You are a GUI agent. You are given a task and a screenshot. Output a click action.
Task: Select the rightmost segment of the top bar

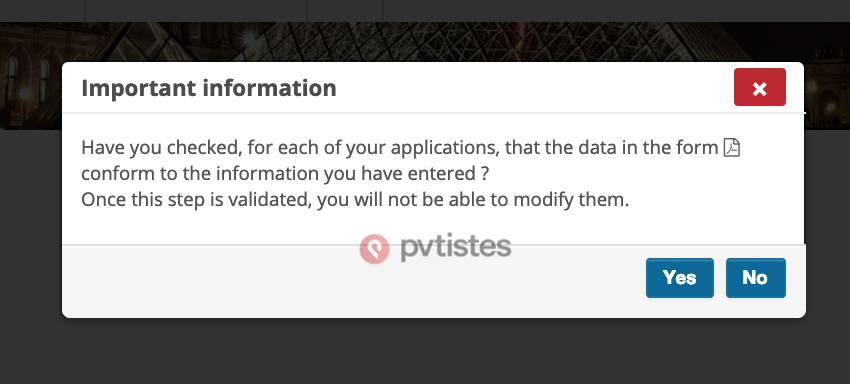[x=616, y=11]
